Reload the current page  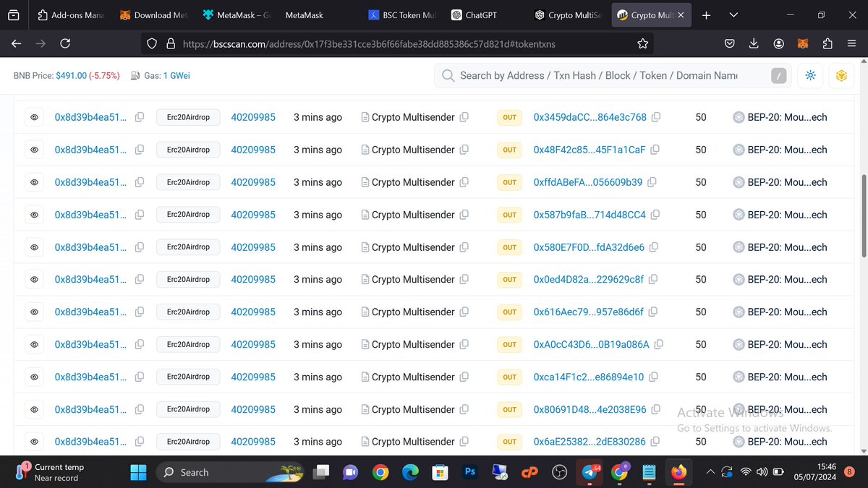[65, 43]
